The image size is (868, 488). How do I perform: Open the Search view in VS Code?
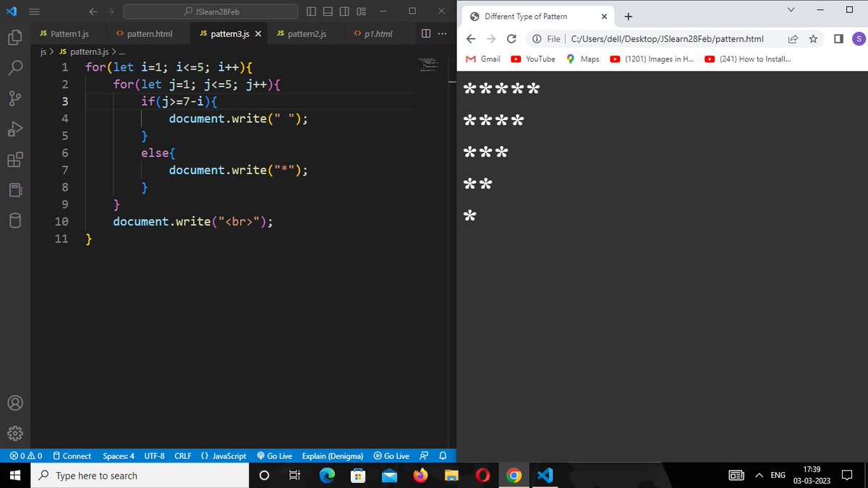coord(15,68)
